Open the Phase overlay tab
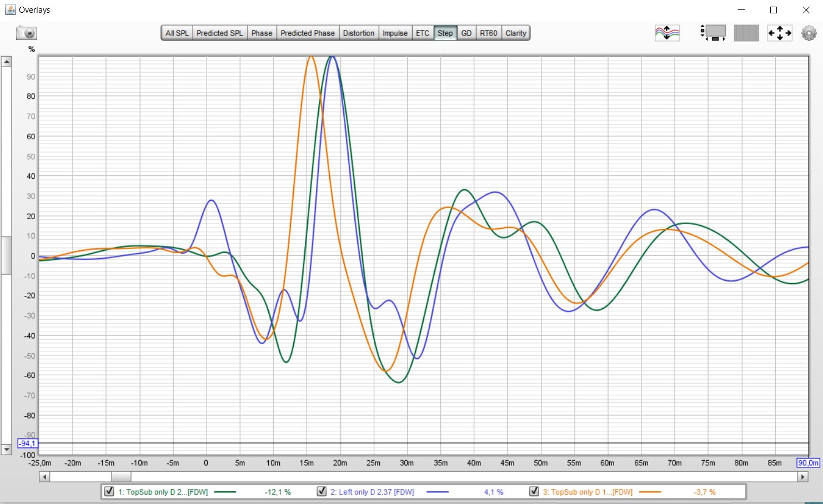 click(x=262, y=33)
